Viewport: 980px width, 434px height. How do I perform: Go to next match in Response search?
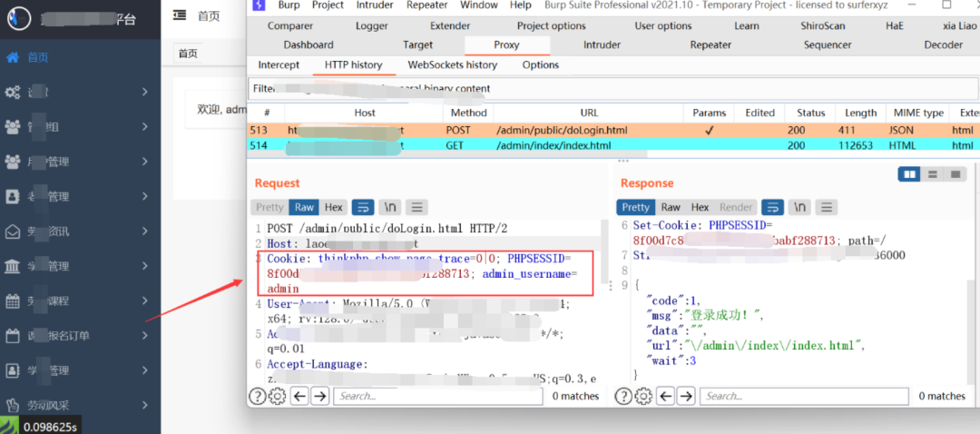686,396
